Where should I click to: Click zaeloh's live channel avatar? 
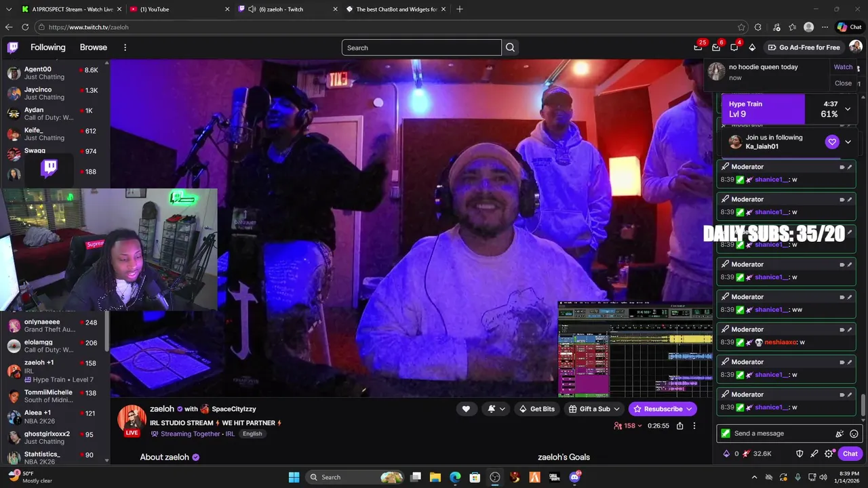click(132, 420)
